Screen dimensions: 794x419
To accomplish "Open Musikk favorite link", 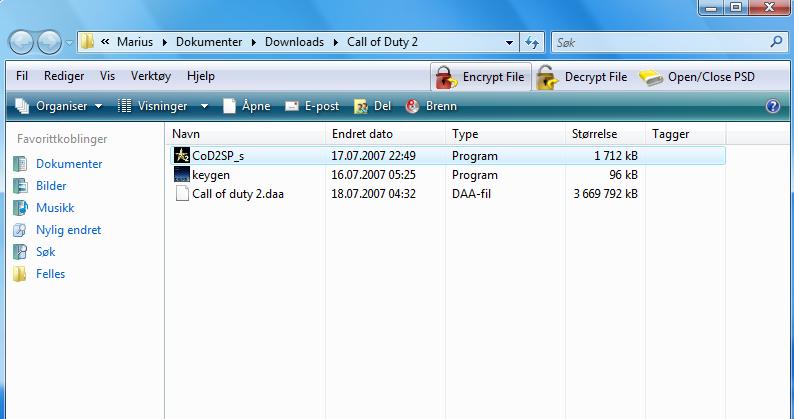I will click(x=55, y=208).
